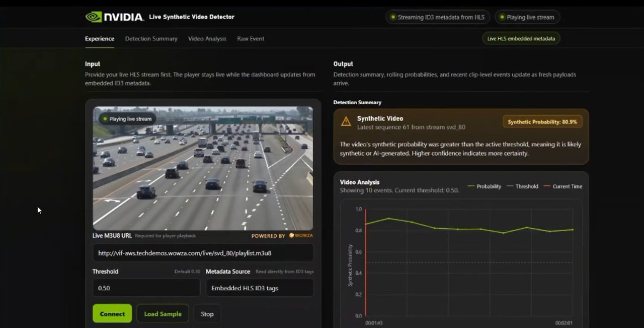
Task: Click the text 'Latest sequence 61 from stream svd_80'
Action: (411, 127)
